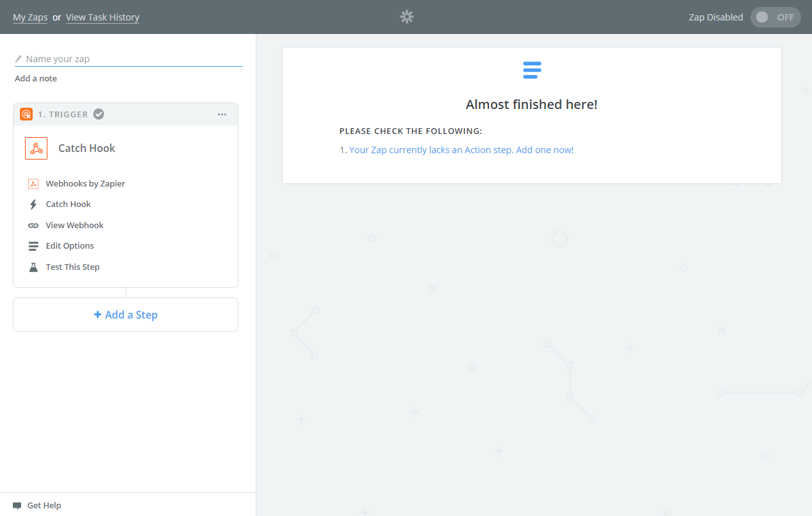The image size is (812, 516).
Task: Open Edit Options via the lines icon
Action: click(33, 246)
